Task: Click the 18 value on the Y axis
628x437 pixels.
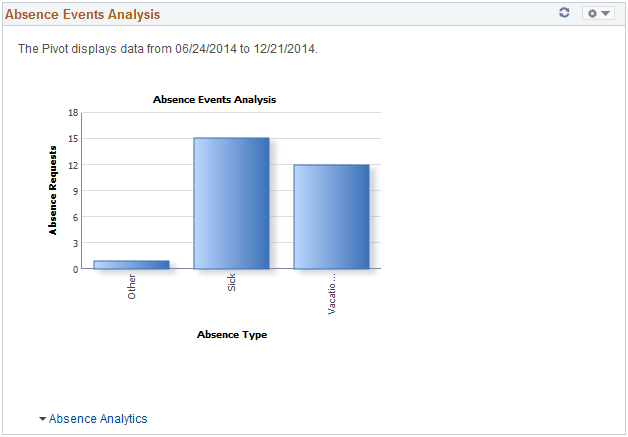Action: point(73,113)
